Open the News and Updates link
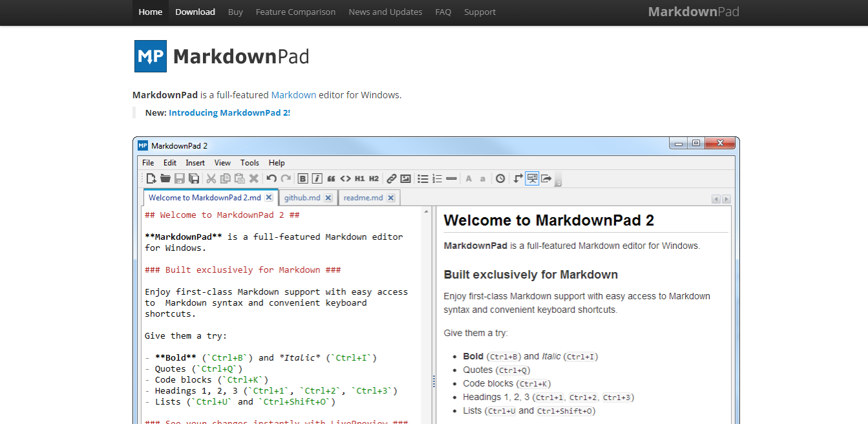Image resolution: width=868 pixels, height=424 pixels. [385, 12]
